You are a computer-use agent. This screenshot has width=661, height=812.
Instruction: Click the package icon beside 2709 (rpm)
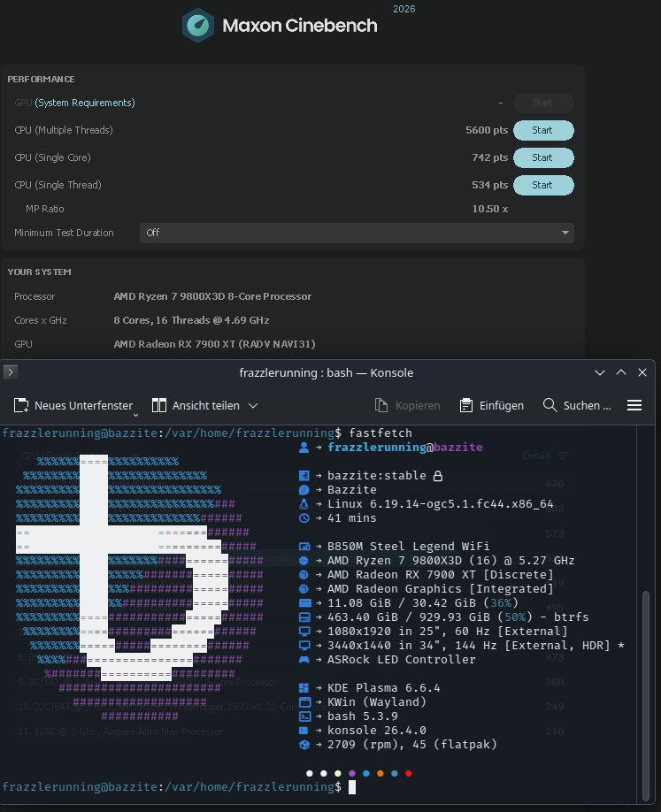[x=304, y=745]
